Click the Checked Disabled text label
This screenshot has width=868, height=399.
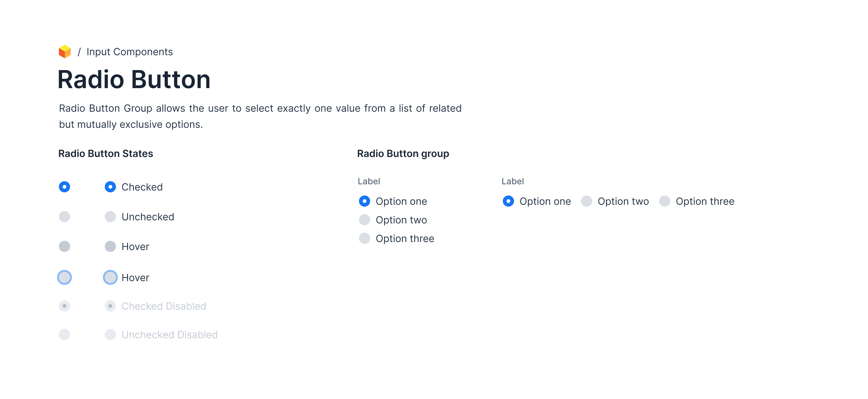coord(164,306)
